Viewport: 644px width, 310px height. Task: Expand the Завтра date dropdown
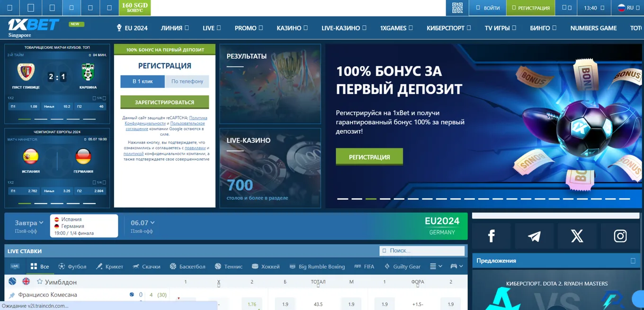[x=29, y=223]
